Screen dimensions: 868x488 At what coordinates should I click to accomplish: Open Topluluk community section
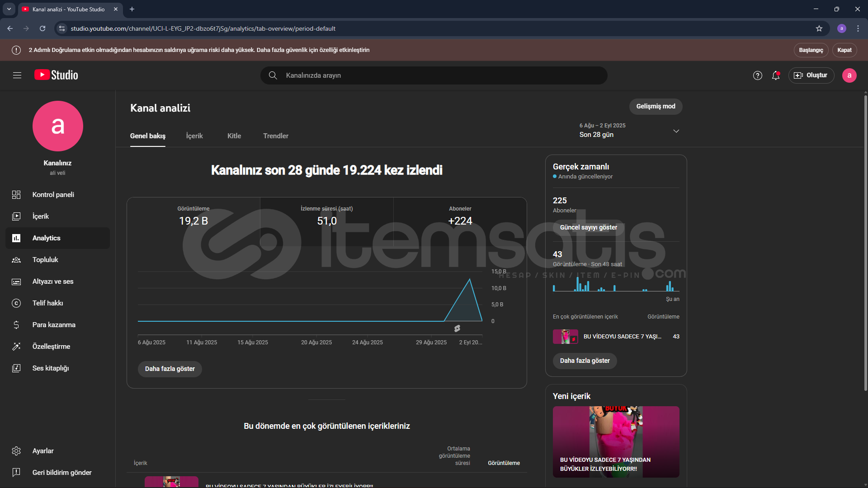[58, 260]
